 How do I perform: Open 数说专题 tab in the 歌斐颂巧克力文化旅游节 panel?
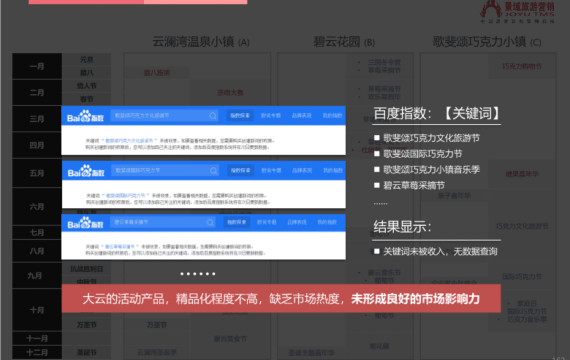click(271, 116)
